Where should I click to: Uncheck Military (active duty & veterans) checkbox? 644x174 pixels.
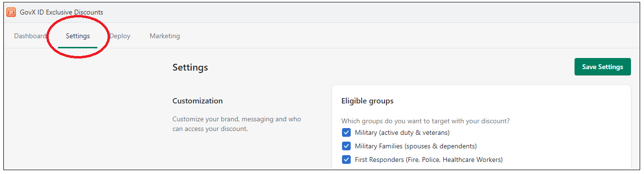coord(346,132)
